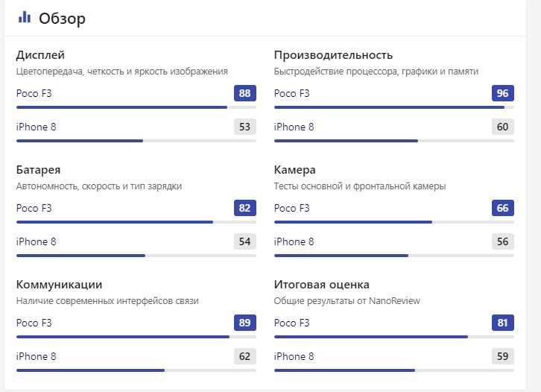Click the iPhone 8 battery score badge 54
The image size is (541, 392).
245,241
